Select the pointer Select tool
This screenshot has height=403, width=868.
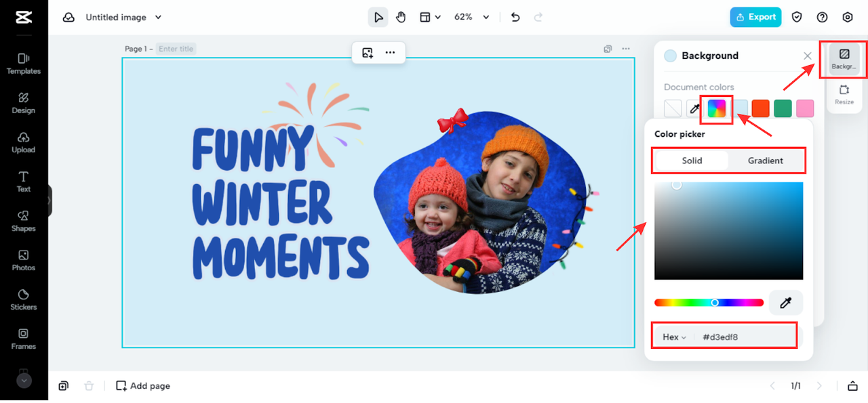[378, 18]
